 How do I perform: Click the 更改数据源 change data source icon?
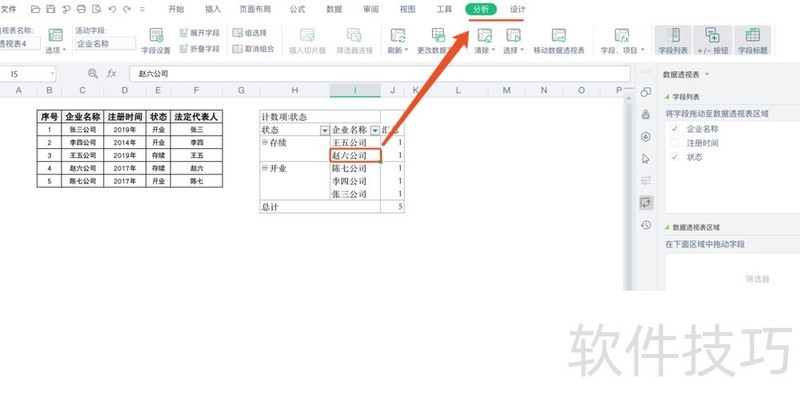pyautogui.click(x=438, y=35)
